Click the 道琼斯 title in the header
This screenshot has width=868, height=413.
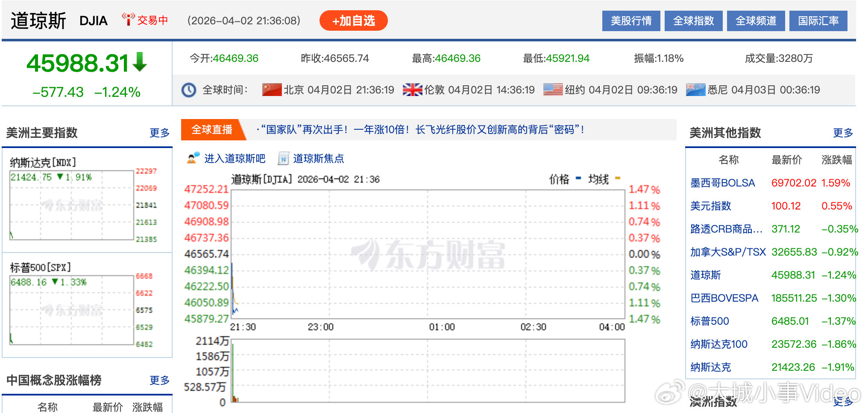click(x=38, y=20)
